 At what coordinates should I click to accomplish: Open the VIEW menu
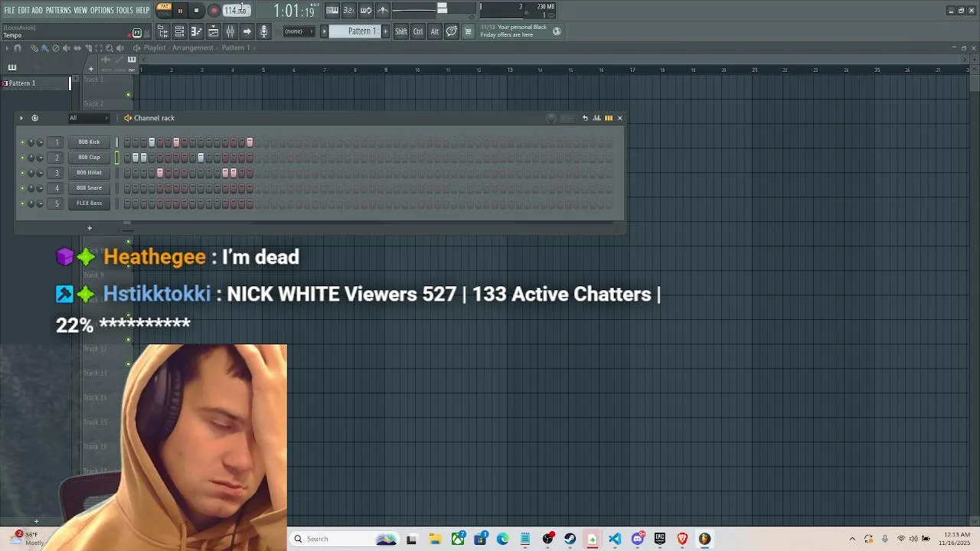(x=80, y=11)
